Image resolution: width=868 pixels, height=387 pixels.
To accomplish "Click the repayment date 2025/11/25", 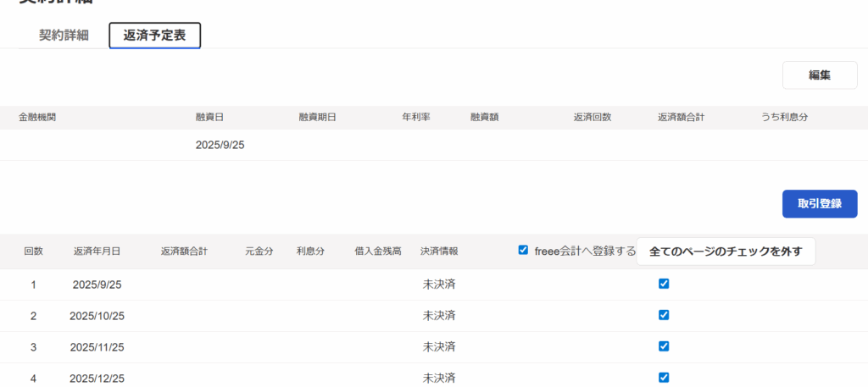I will (97, 347).
